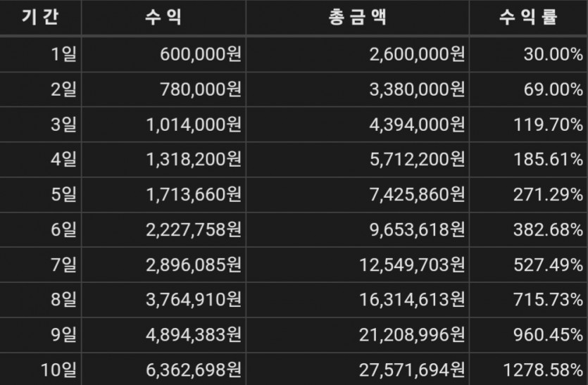Click the 119.70% return rate cell
The height and width of the screenshot is (385, 588).
(x=546, y=125)
